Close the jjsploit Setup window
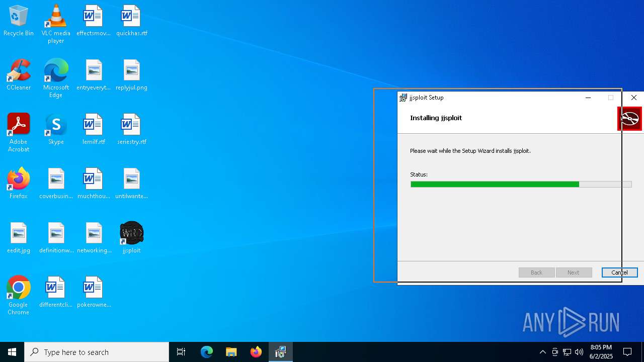This screenshot has height=362, width=644. point(634,98)
